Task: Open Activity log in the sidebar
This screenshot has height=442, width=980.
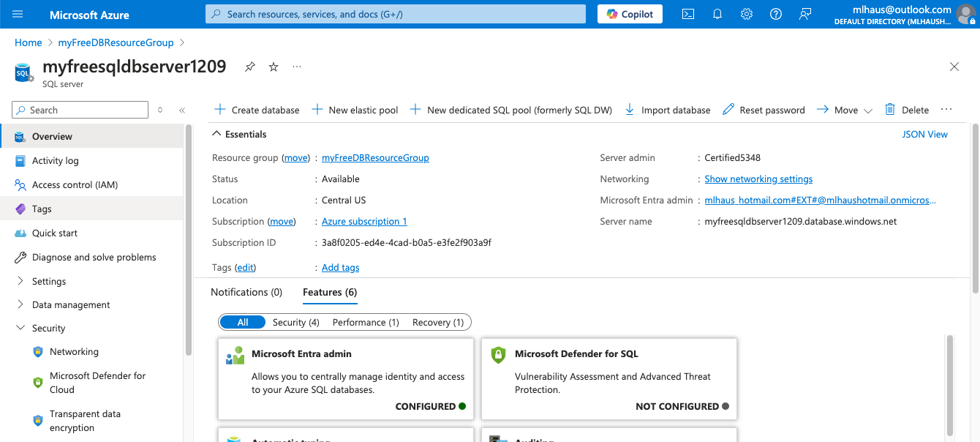Action: click(x=91, y=160)
